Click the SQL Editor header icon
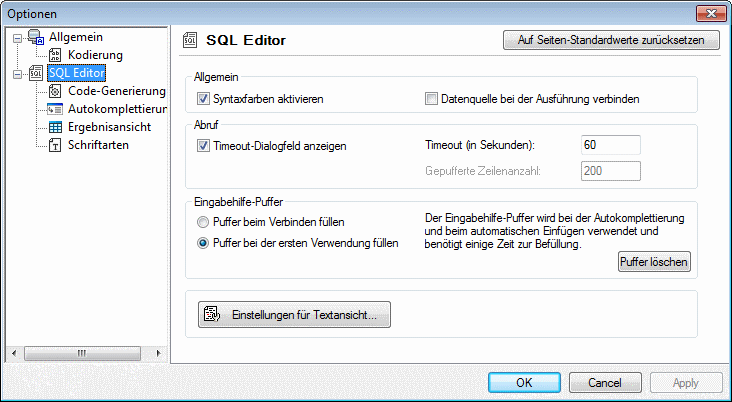Screen dimensions: 732x402 (x=189, y=41)
